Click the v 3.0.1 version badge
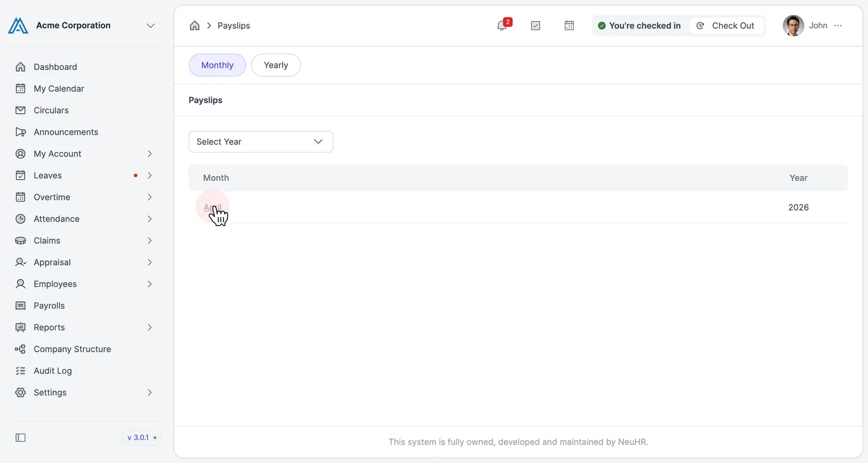This screenshot has width=868, height=463. click(x=142, y=438)
